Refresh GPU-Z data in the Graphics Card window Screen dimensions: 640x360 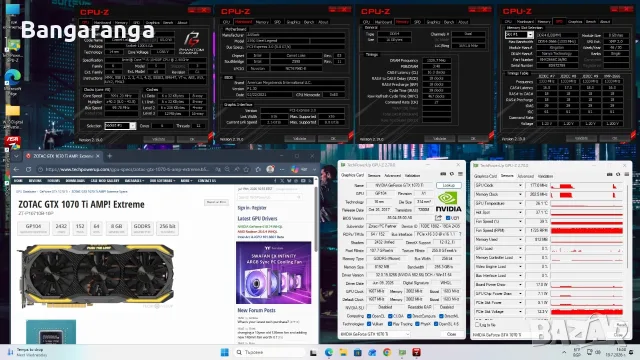452,174
